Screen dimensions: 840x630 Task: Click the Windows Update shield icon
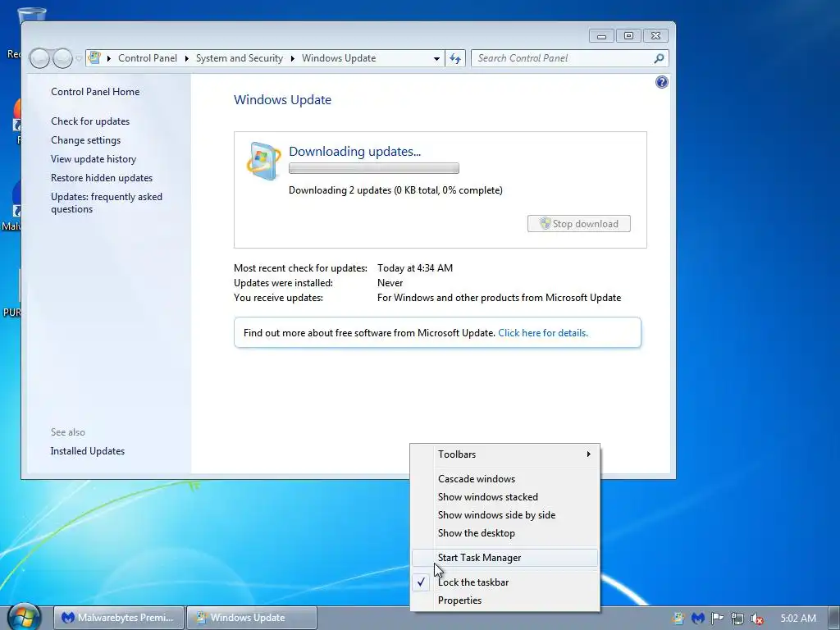263,161
